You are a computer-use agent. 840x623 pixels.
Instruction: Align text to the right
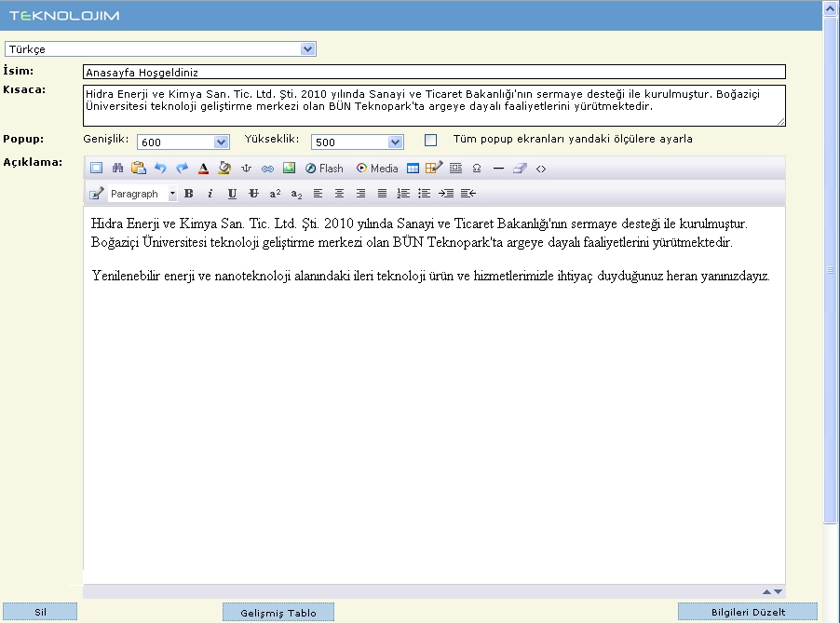pos(360,194)
